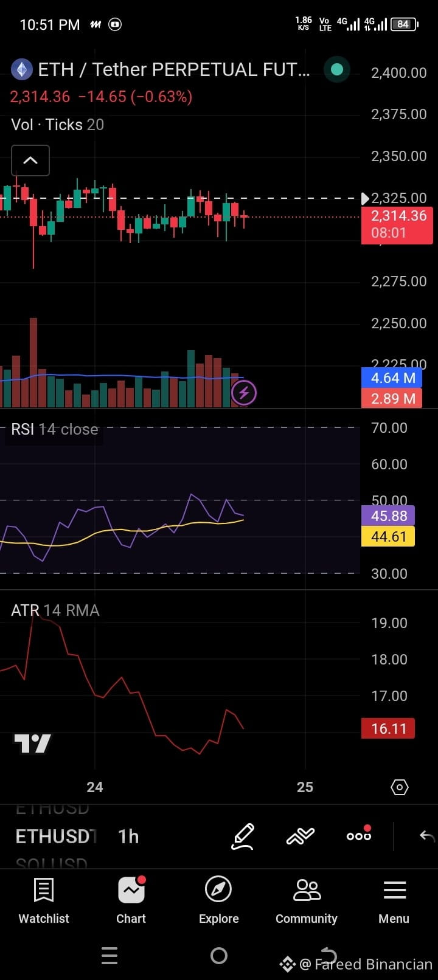Screen dimensions: 438x980
Task: Tap the 2.89 M volume label
Action: click(x=392, y=398)
